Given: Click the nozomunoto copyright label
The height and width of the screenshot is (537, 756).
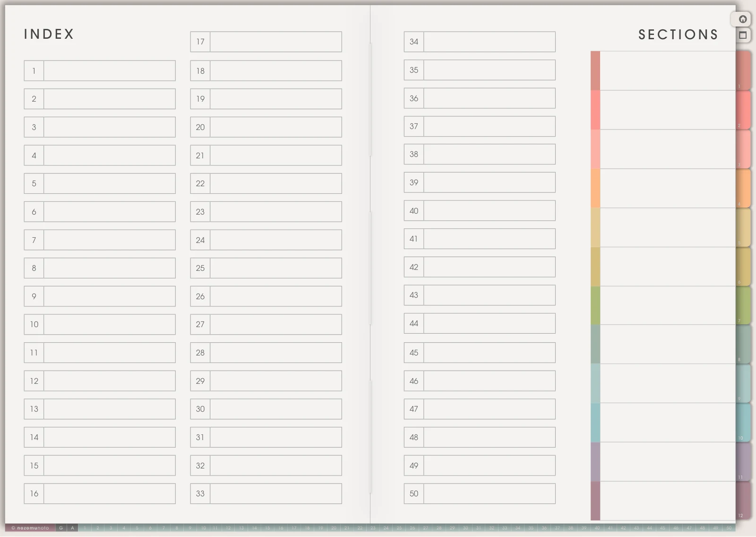Looking at the screenshot, I should click(x=30, y=528).
